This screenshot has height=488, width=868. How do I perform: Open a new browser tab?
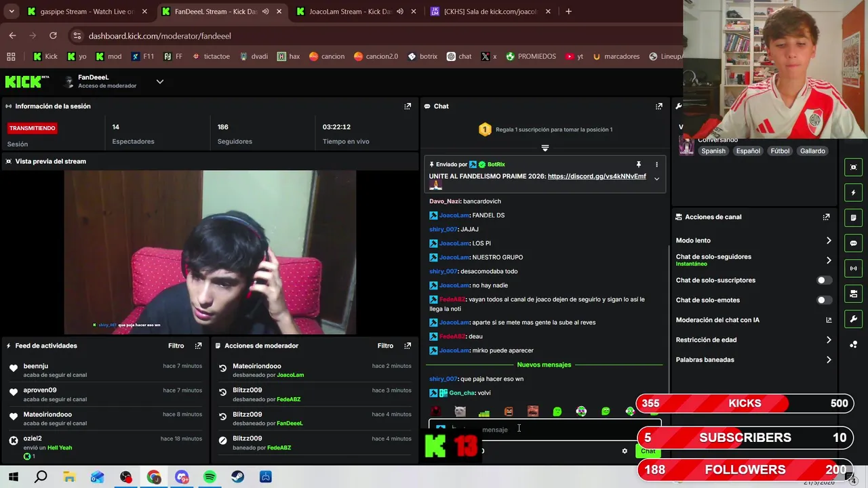click(x=568, y=12)
